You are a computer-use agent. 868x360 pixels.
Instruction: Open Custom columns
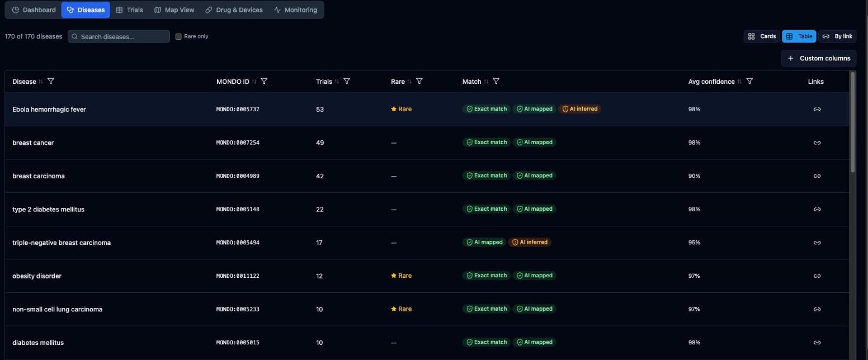pos(819,58)
